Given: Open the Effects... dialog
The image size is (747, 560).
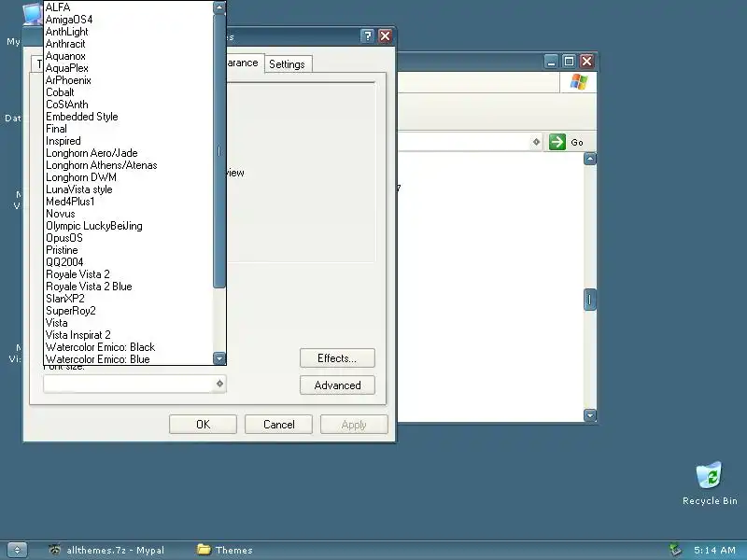Looking at the screenshot, I should pyautogui.click(x=337, y=358).
